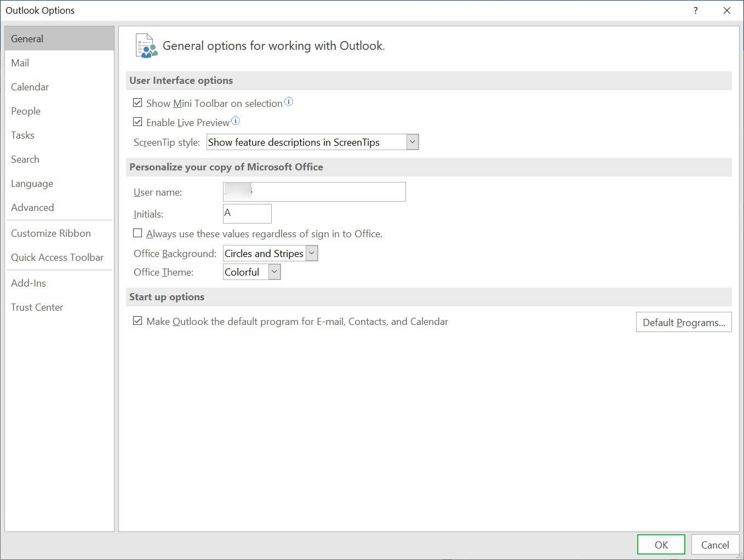
Task: Click the 'Office Theme:' label
Action: [164, 272]
